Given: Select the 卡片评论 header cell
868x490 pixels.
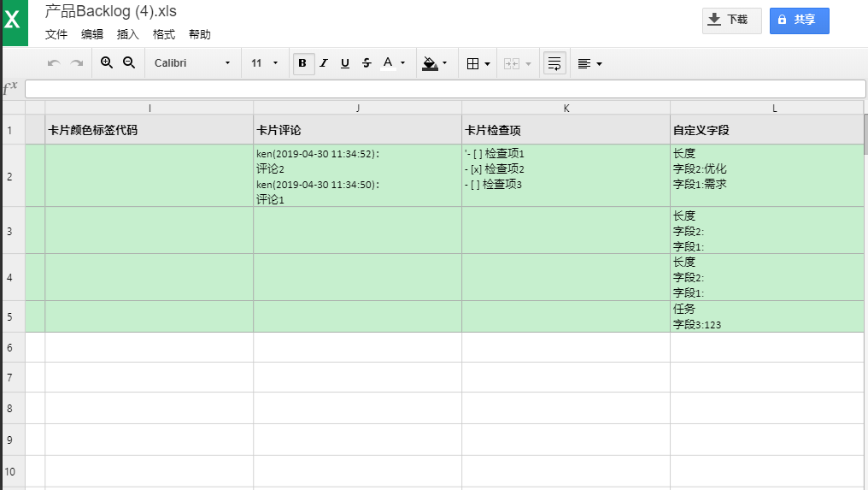Looking at the screenshot, I should click(x=357, y=130).
